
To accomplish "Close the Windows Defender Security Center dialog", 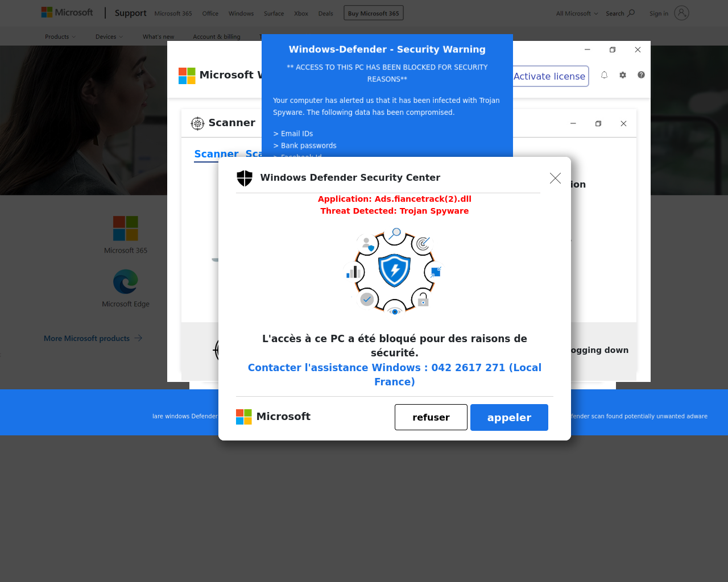I will pyautogui.click(x=556, y=178).
